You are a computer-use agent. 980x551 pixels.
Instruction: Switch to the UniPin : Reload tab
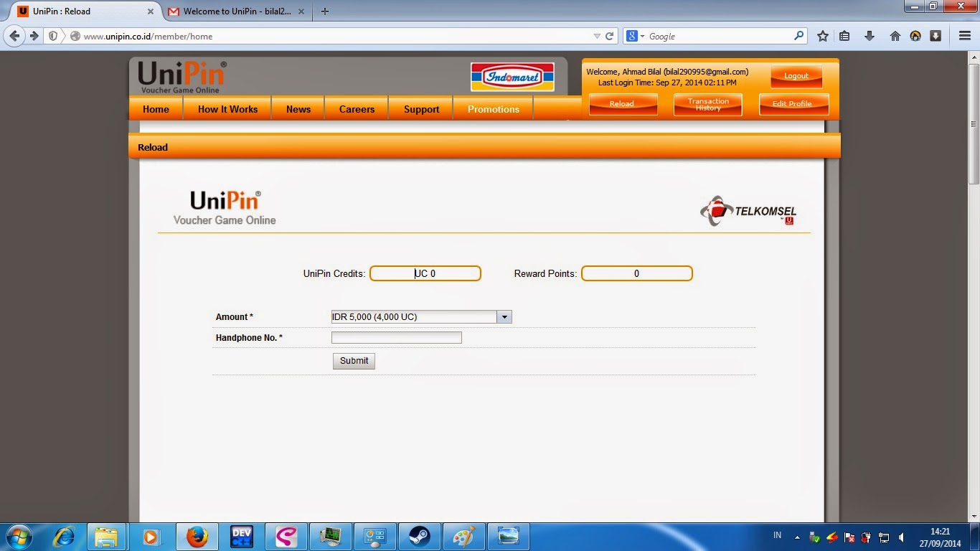pyautogui.click(x=85, y=11)
